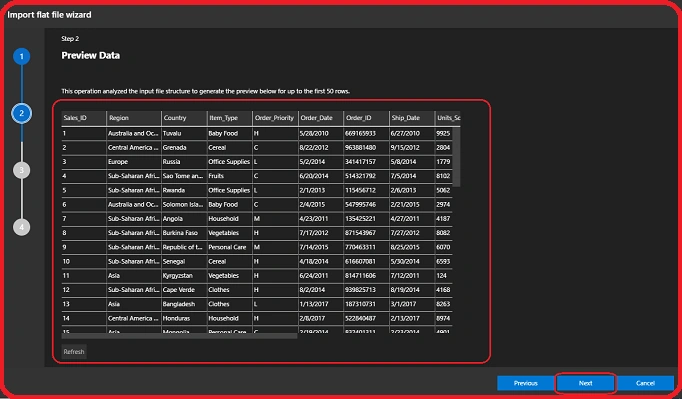Image resolution: width=682 pixels, height=399 pixels.
Task: Click order ID 669165933
Action: (x=367, y=134)
